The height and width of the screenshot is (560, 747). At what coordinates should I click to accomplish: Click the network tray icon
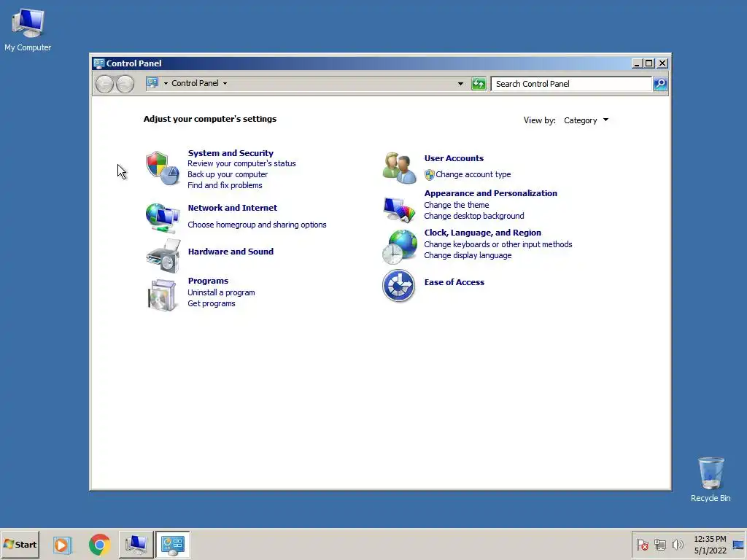point(659,545)
